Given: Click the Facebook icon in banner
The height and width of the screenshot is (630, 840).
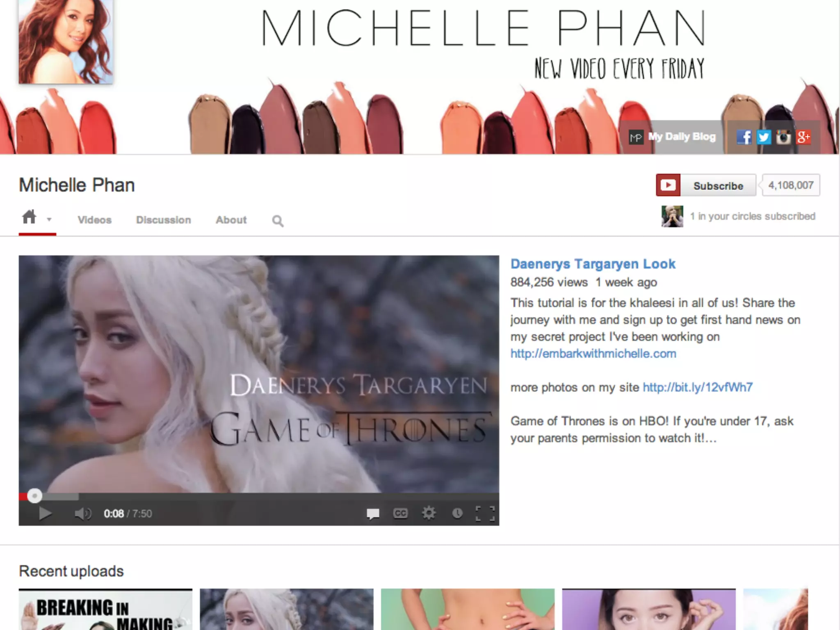Looking at the screenshot, I should point(744,137).
